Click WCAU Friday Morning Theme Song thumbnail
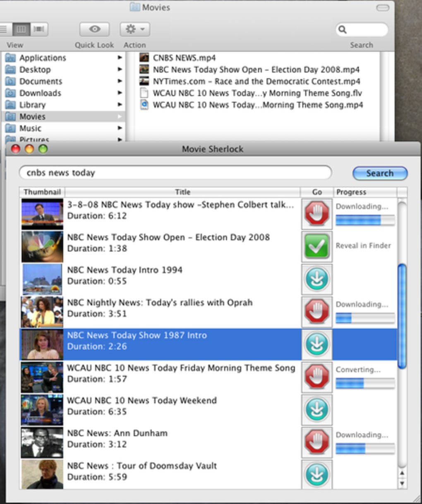Viewport: 422px width, 504px height. click(x=42, y=377)
